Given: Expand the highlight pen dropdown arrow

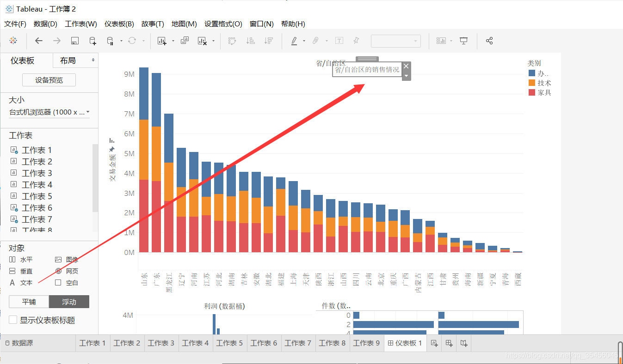Looking at the screenshot, I should point(304,41).
